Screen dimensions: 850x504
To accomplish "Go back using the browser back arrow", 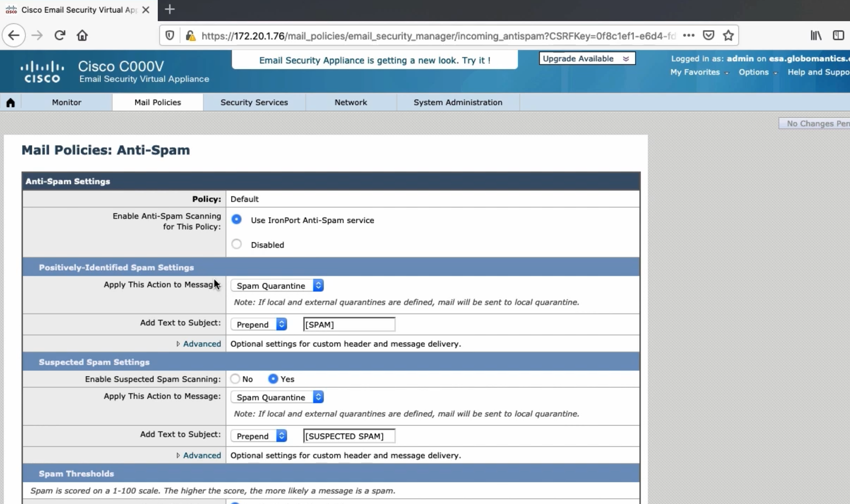I will point(14,36).
